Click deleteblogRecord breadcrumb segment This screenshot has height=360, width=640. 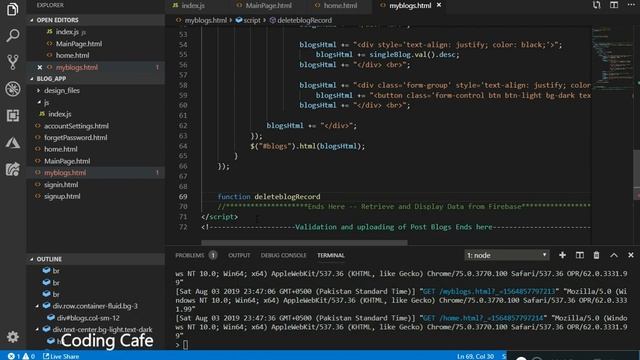click(x=300, y=20)
